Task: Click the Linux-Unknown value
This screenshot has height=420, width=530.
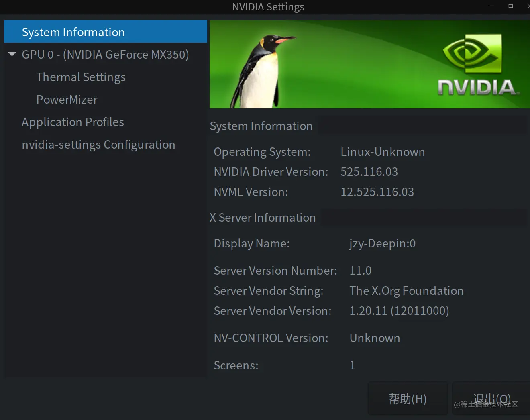Action: (x=383, y=152)
